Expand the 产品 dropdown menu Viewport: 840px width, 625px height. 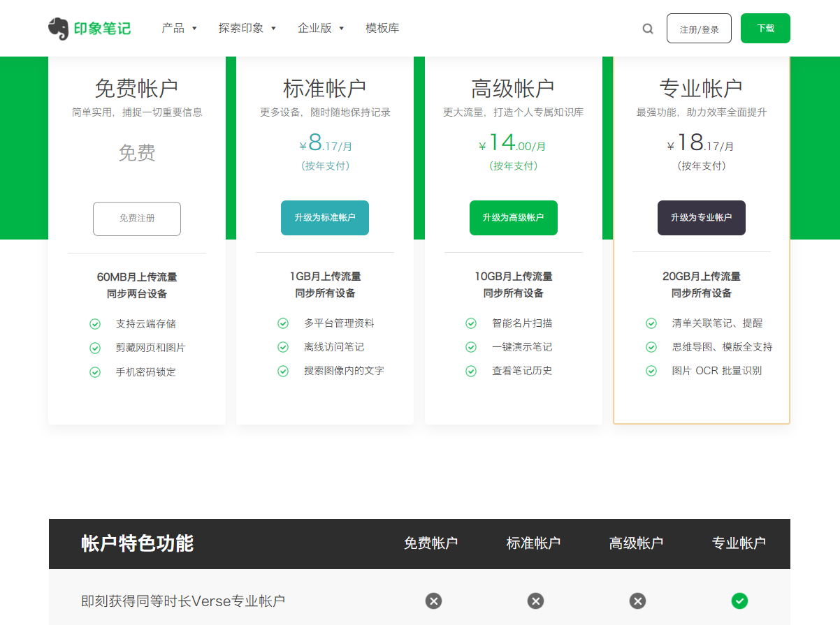[x=180, y=29]
